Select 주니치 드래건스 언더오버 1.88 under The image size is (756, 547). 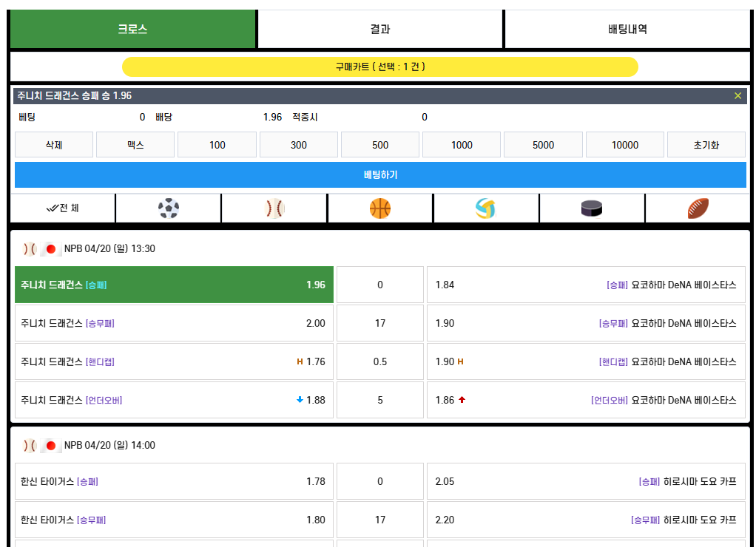[x=174, y=400]
